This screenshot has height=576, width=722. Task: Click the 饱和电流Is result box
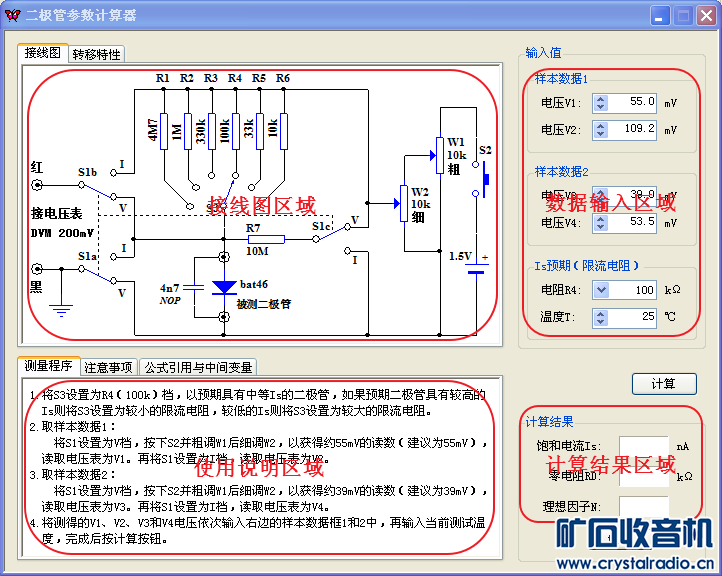click(644, 446)
